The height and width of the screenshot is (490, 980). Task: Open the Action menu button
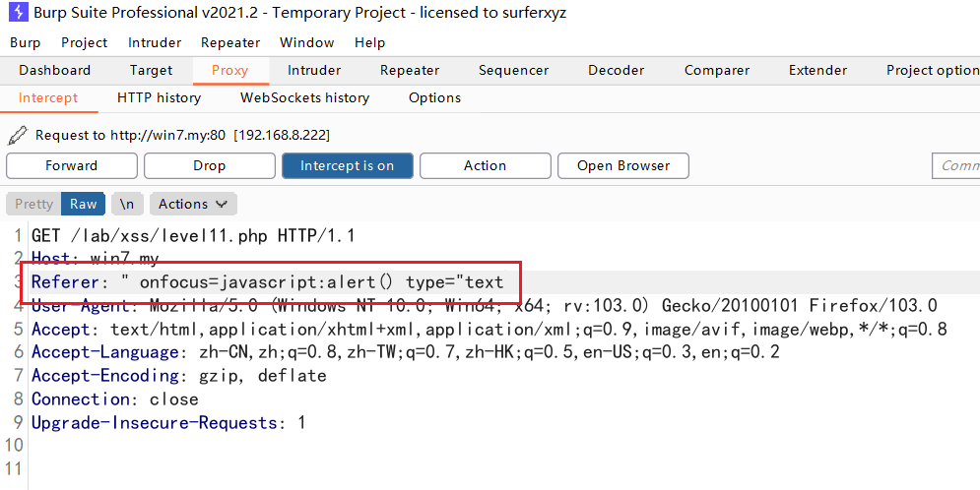click(x=485, y=165)
